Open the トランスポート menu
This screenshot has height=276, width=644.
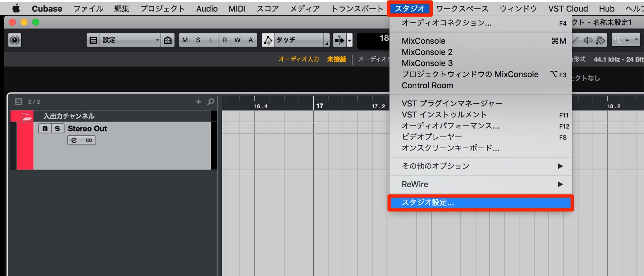357,8
